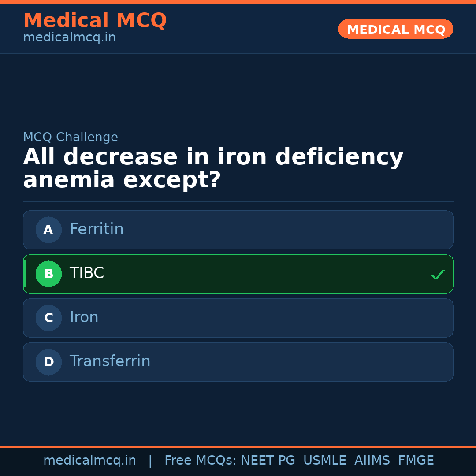Select the Ferritin answer text

tap(97, 229)
